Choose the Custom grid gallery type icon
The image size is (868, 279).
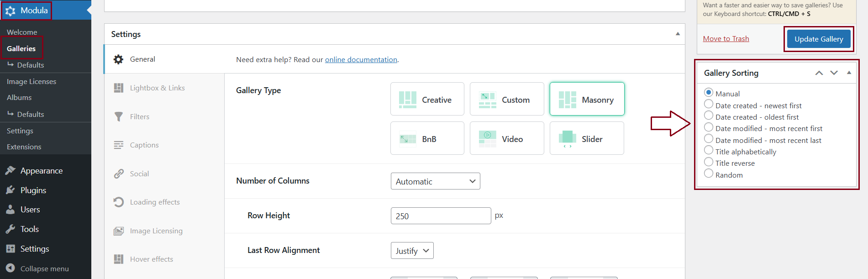pos(487,100)
